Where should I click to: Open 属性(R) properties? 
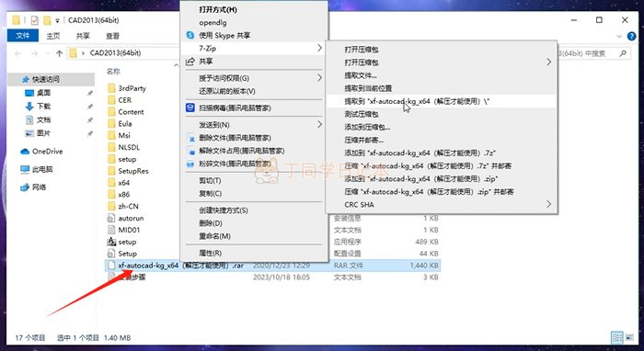(x=255, y=253)
